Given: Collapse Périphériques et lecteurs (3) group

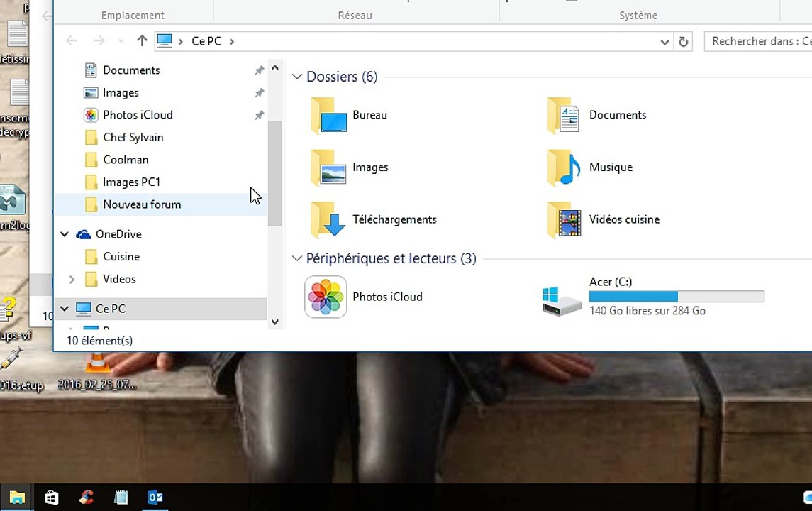Looking at the screenshot, I should [296, 258].
